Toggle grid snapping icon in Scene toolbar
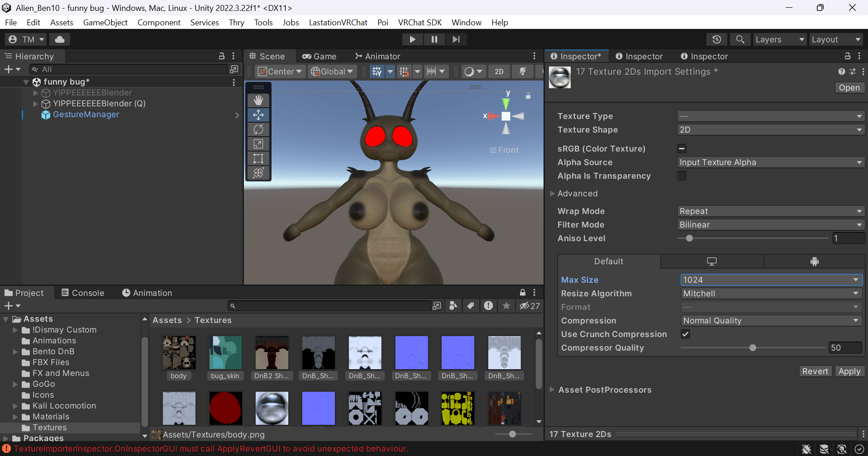 tap(404, 71)
